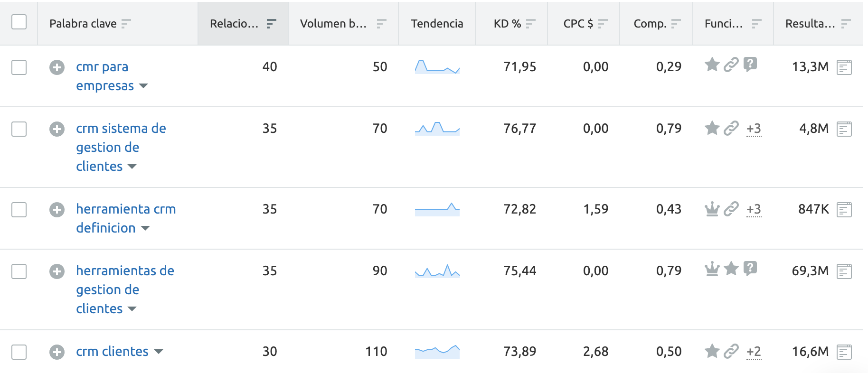Click crown icon in "herramienta crm definicion" row
This screenshot has width=868, height=373.
(712, 208)
